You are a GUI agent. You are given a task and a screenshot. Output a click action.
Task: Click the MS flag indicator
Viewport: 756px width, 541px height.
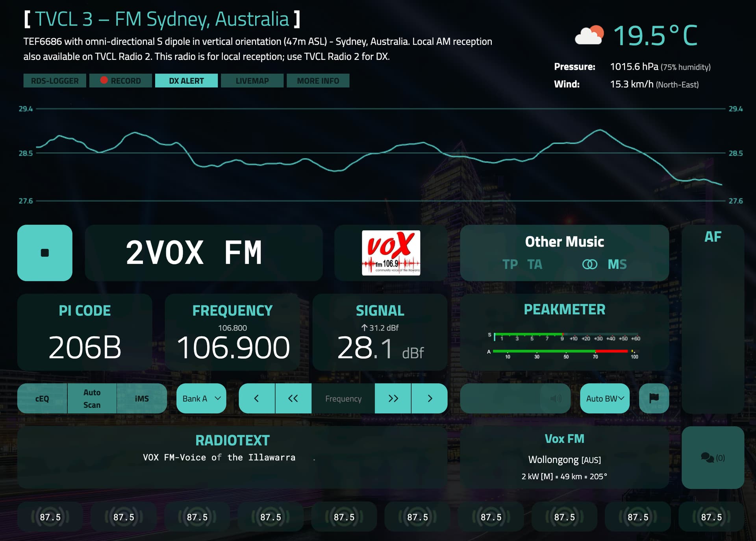pyautogui.click(x=617, y=264)
